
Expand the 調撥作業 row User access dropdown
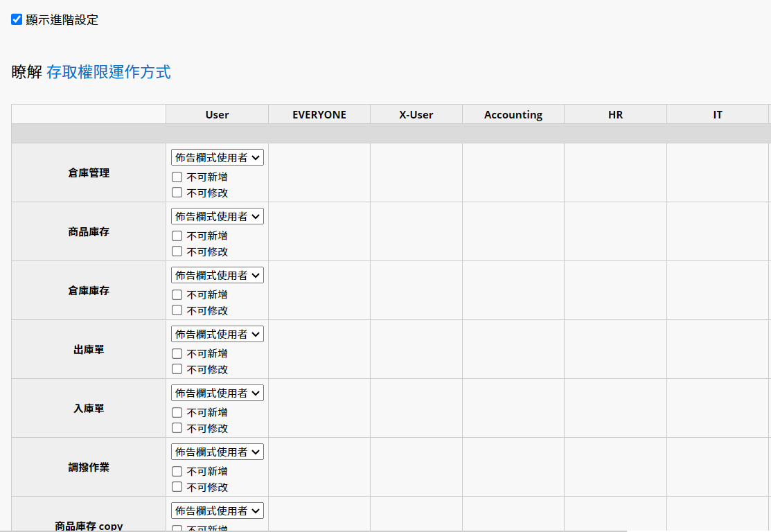point(218,452)
